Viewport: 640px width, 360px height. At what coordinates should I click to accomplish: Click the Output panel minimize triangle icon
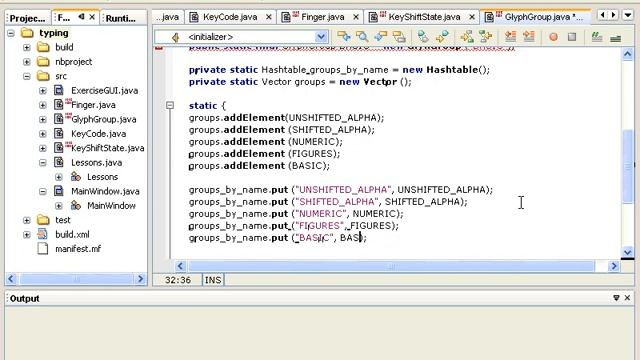[x=616, y=298]
